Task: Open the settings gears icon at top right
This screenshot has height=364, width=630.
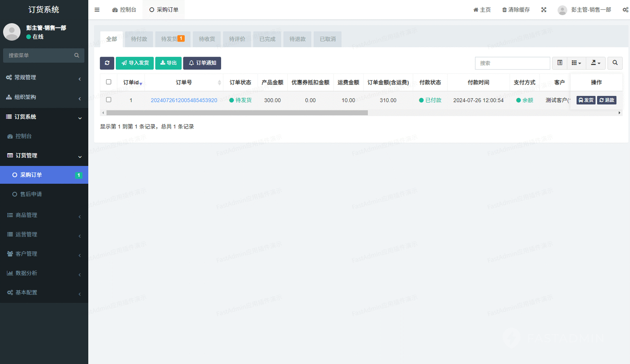Action: 625,10
